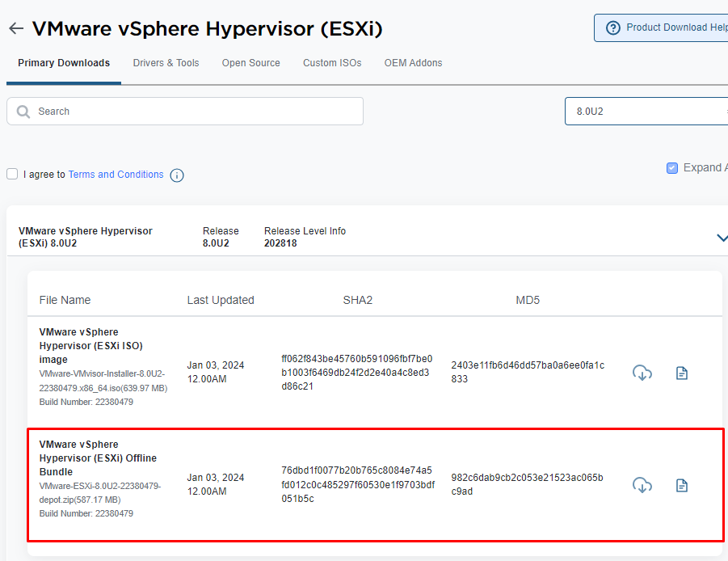The image size is (728, 561).
Task: Open the Open Source tab
Action: point(250,63)
